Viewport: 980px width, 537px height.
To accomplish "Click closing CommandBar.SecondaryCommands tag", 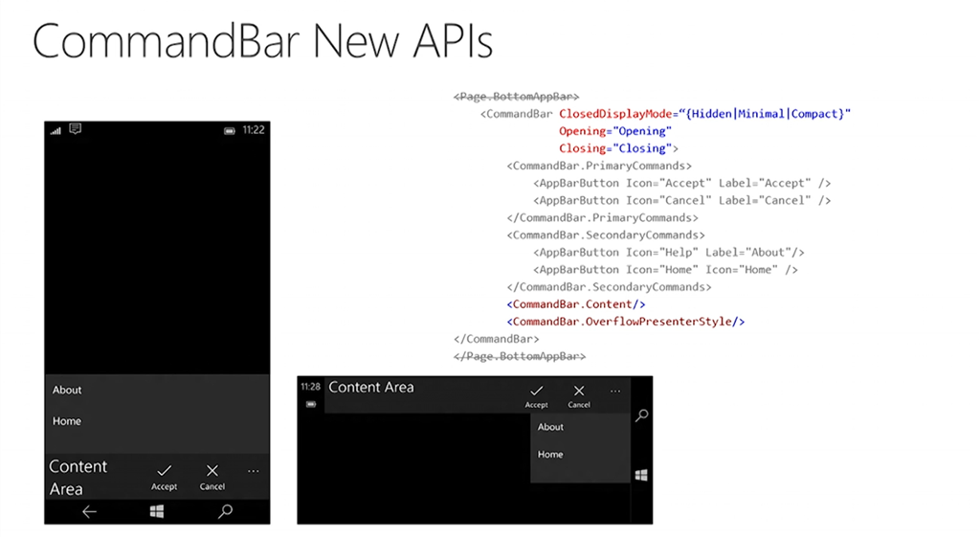I will point(609,287).
